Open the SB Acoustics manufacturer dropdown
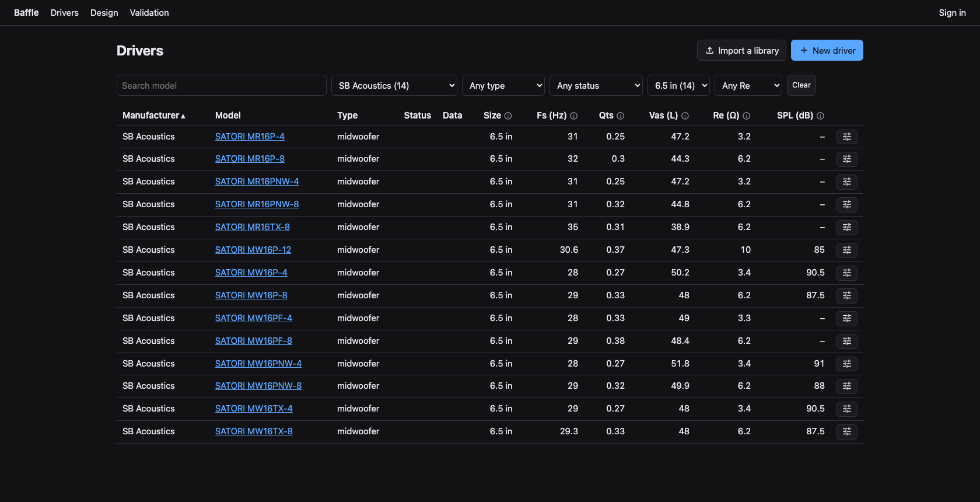980x502 pixels. (394, 85)
